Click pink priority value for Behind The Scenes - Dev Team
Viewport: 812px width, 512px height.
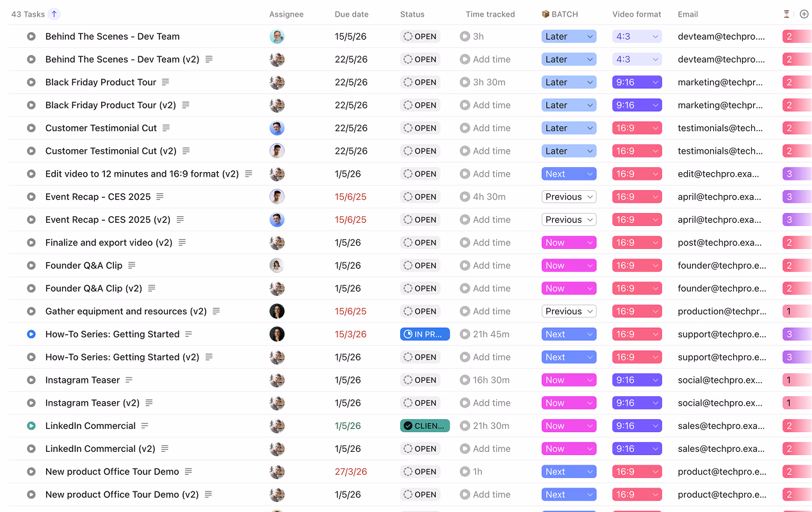(x=797, y=36)
